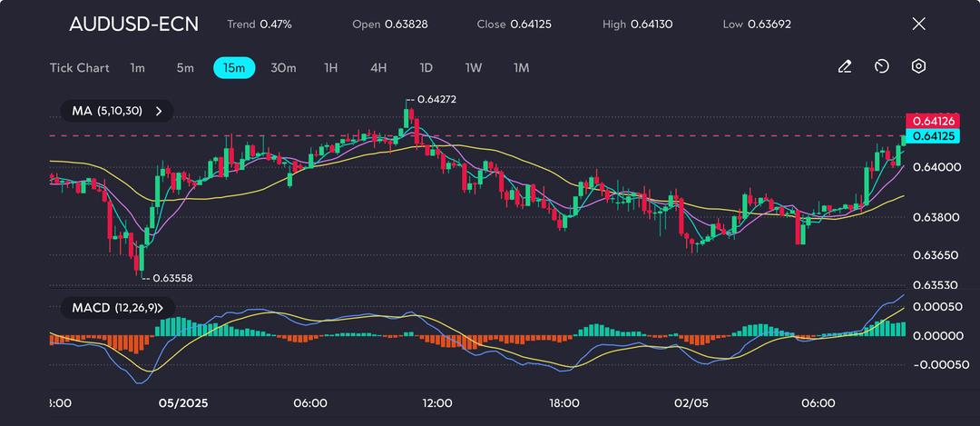The image size is (980, 426).
Task: Click the 0.63558 low price marker
Action: [x=172, y=278]
